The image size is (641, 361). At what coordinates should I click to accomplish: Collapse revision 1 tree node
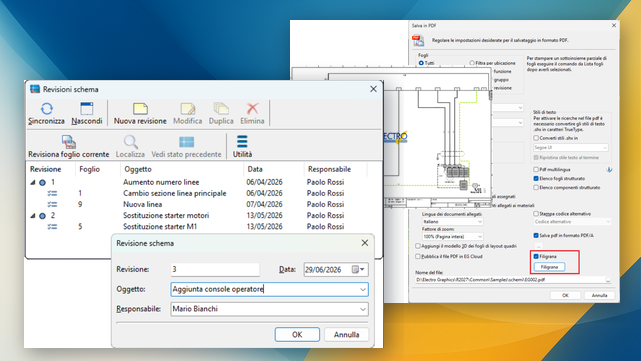33,182
